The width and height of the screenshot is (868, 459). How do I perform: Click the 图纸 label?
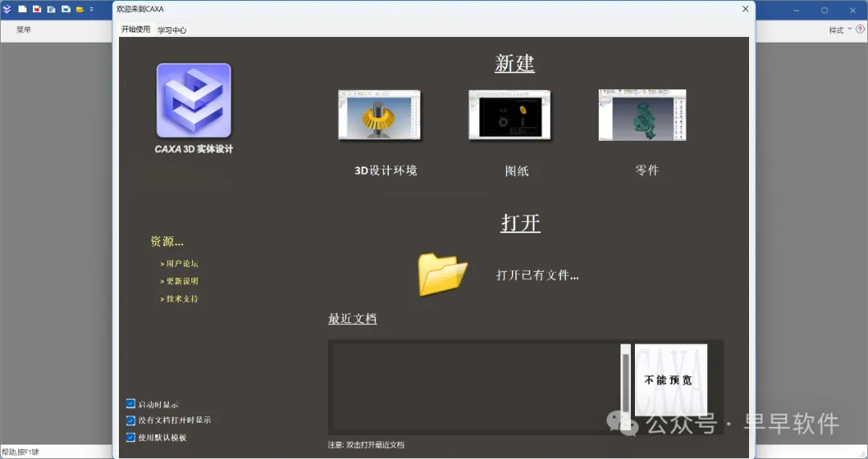(517, 171)
